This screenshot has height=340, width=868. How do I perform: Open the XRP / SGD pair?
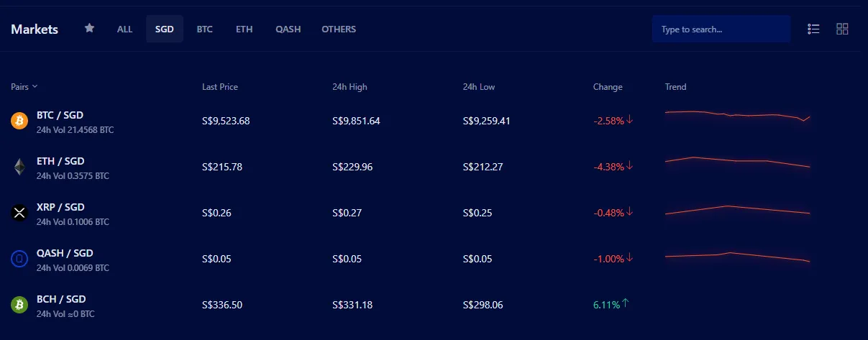click(60, 207)
